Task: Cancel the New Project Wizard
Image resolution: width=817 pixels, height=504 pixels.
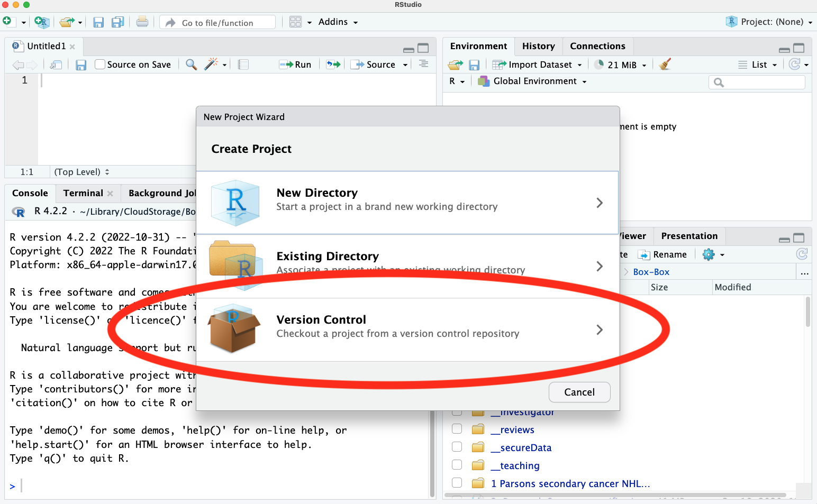Action: (579, 392)
